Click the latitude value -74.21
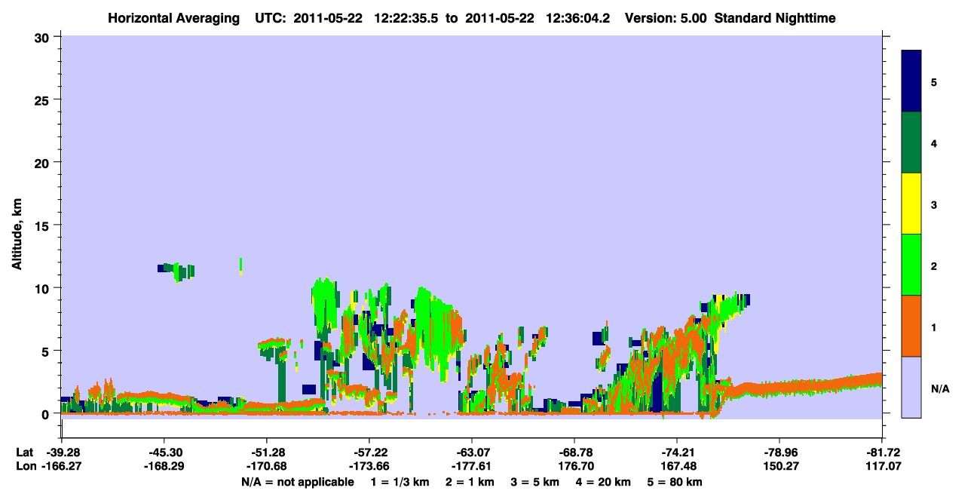The height and width of the screenshot is (503, 980). click(x=677, y=452)
